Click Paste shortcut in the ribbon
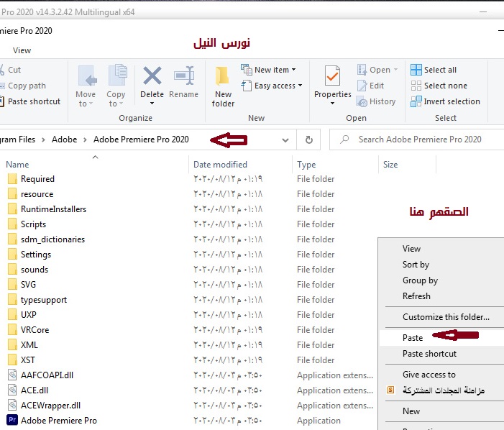The width and height of the screenshot is (504, 430). click(30, 101)
